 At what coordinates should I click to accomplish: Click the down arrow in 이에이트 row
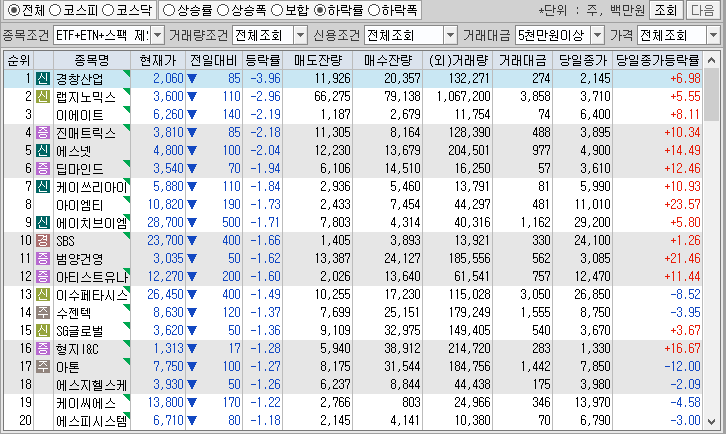point(192,115)
